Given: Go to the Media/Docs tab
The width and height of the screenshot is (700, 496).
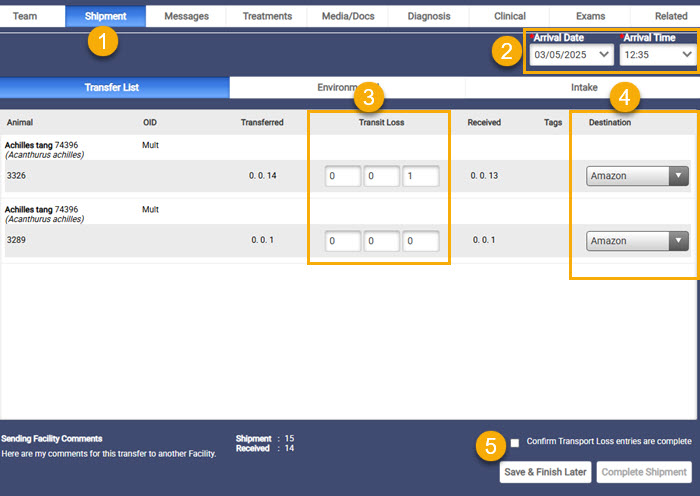Looking at the screenshot, I should [348, 16].
